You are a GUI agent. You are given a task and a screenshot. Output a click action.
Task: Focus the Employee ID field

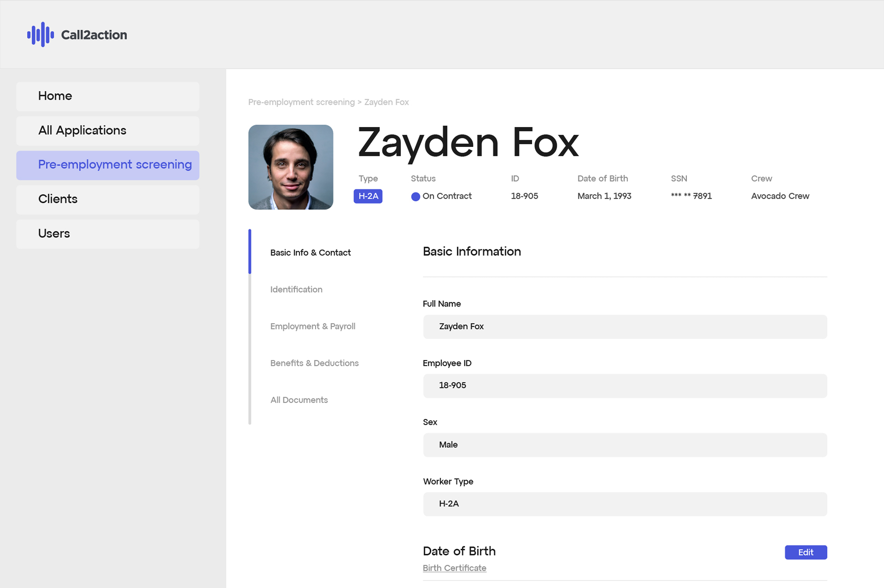point(624,386)
